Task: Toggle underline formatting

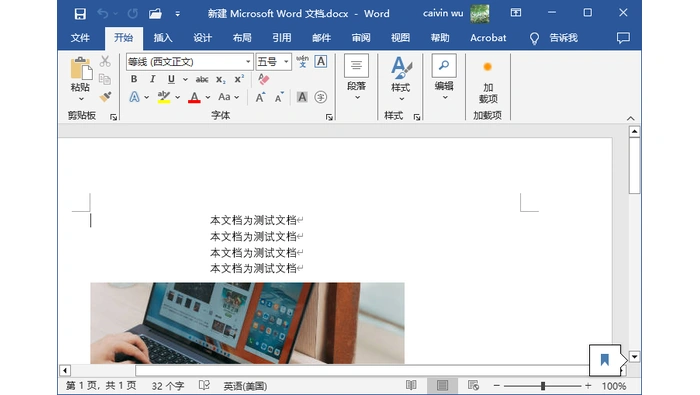Action: (171, 79)
